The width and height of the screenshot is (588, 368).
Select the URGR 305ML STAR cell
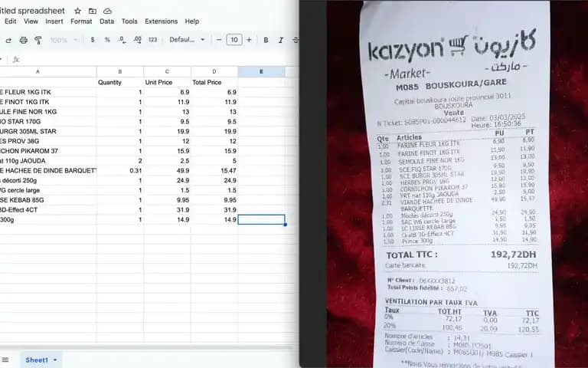pyautogui.click(x=48, y=131)
